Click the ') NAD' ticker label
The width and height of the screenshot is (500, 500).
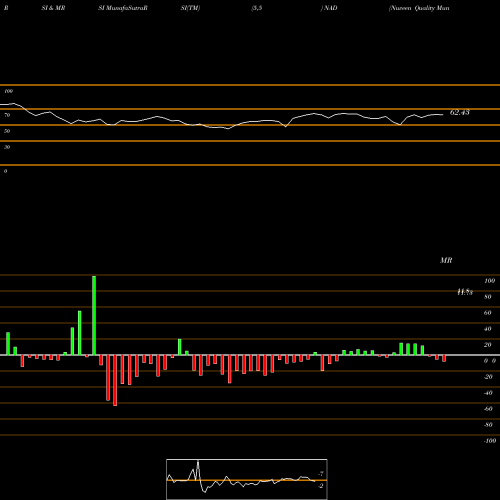tap(329, 8)
